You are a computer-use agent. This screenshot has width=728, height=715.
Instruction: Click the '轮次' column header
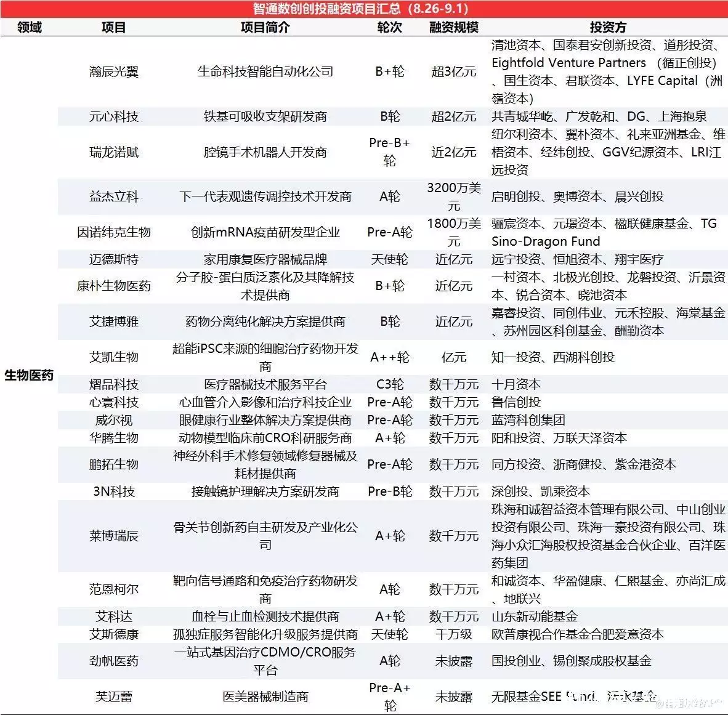[389, 27]
